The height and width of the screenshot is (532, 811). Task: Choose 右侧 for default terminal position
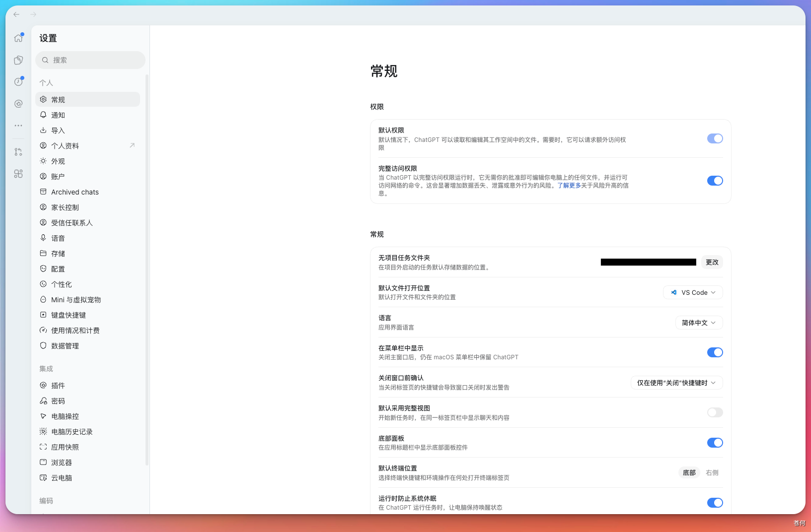click(x=712, y=472)
